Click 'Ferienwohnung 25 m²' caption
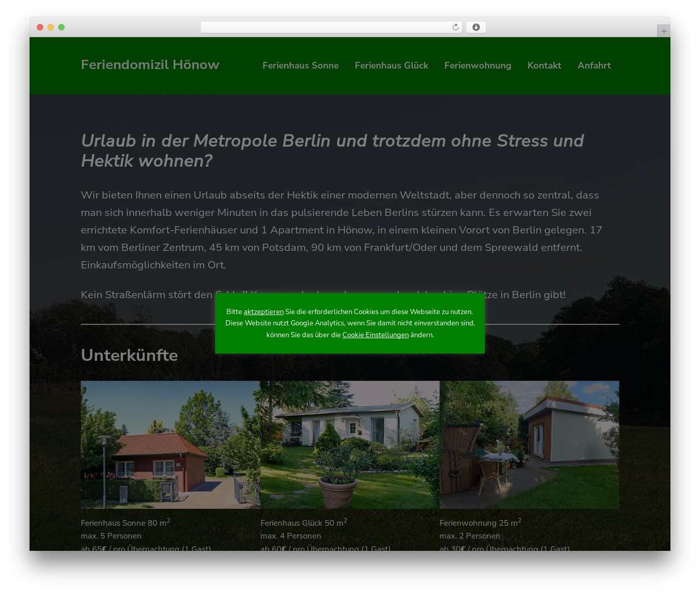The height and width of the screenshot is (593, 700). pyautogui.click(x=480, y=522)
